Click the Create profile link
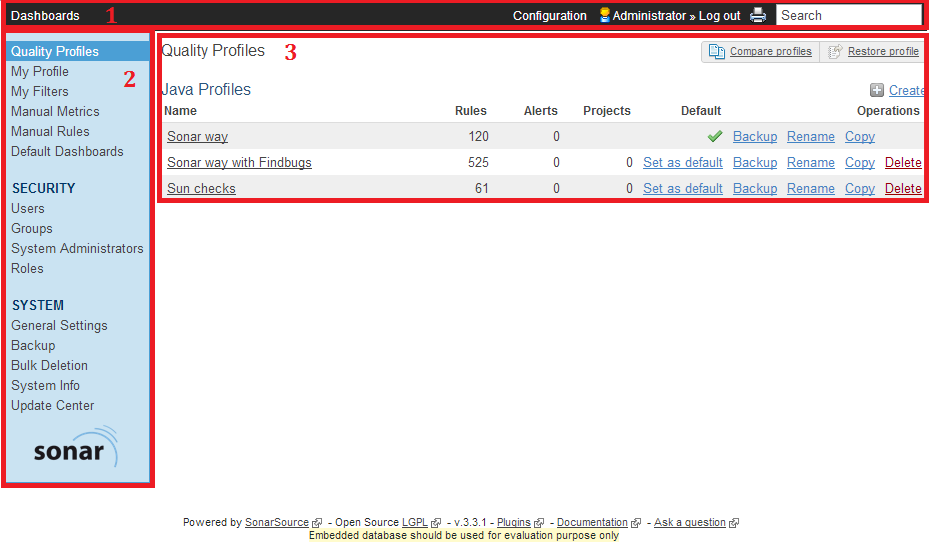Image resolution: width=929 pixels, height=549 pixels. point(906,91)
